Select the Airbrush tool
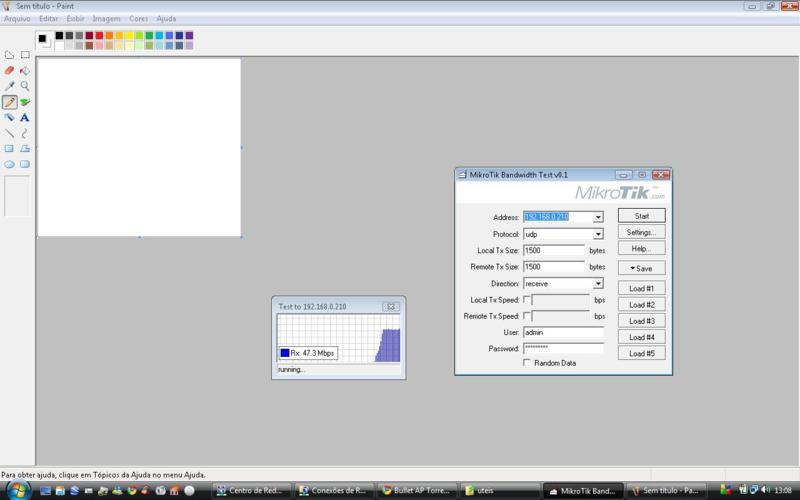Screen dimensions: 800x500 point(9,117)
